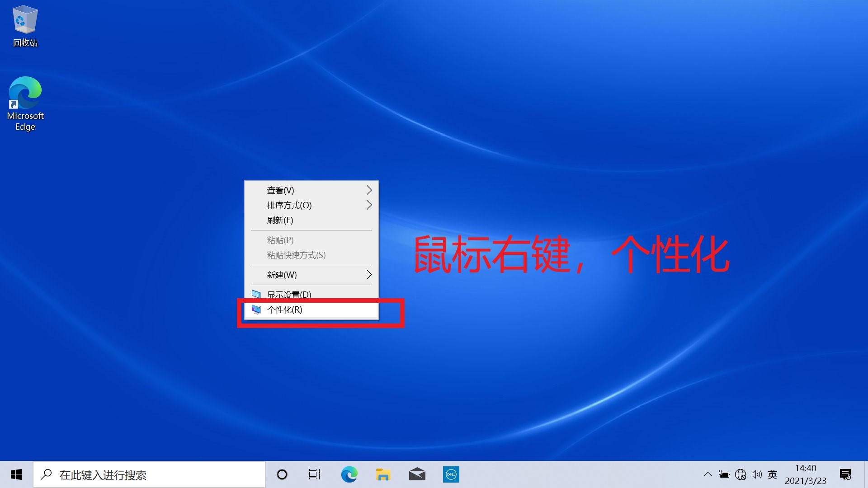The width and height of the screenshot is (868, 488).
Task: Open Task View on the taskbar
Action: click(x=315, y=474)
